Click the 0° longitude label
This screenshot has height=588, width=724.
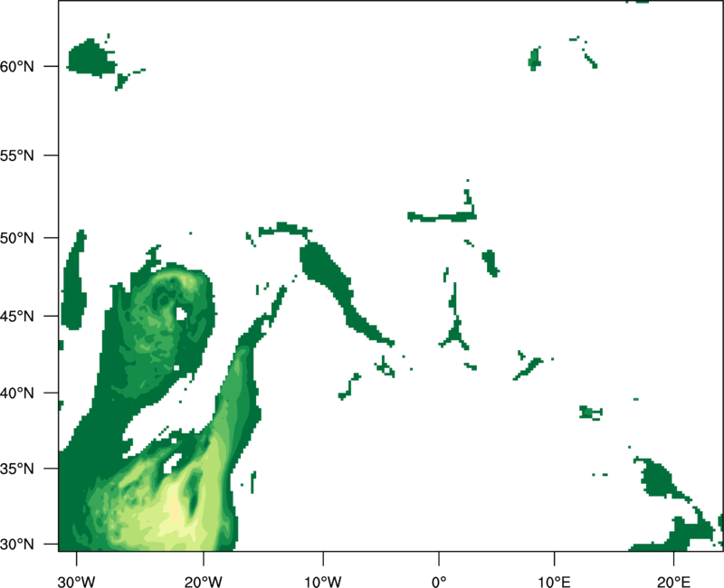(x=439, y=582)
